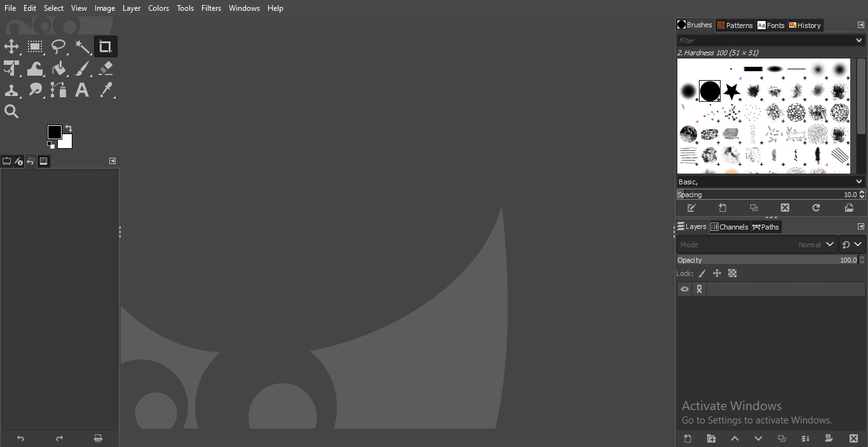Click the foreground color swatch
Image resolution: width=868 pixels, height=447 pixels.
55,132
